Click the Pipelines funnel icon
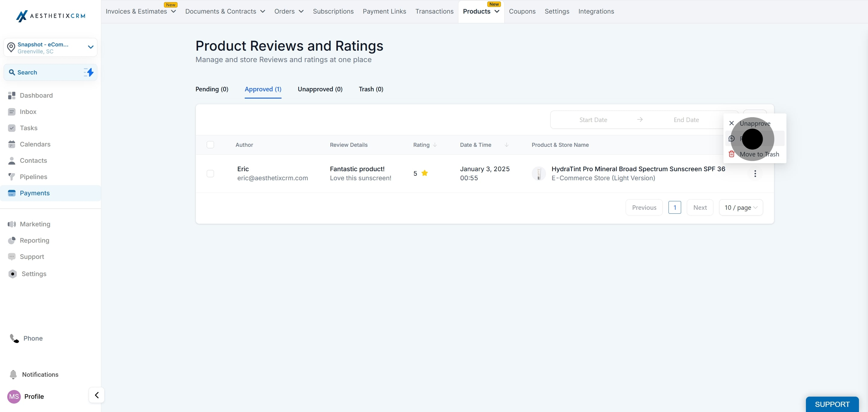868x412 pixels. (12, 177)
